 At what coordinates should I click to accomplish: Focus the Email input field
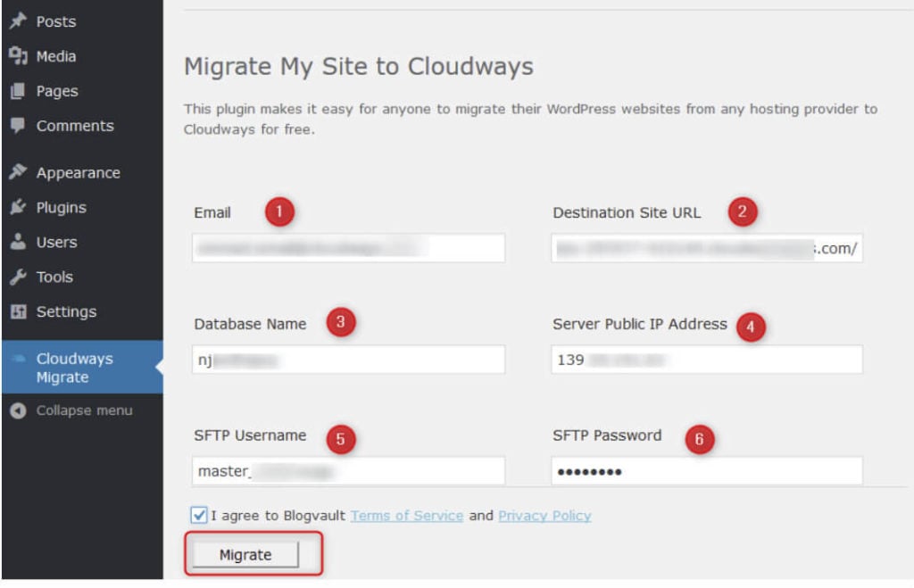(349, 248)
